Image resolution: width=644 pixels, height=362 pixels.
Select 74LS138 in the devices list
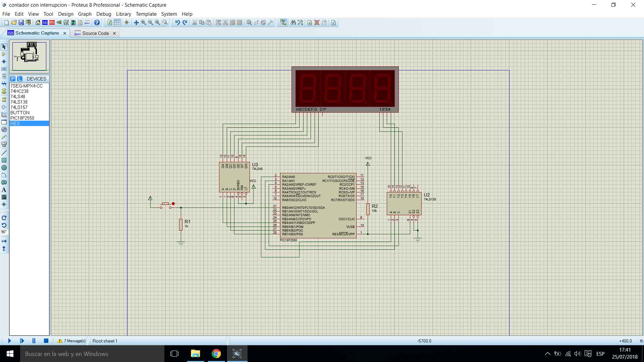tap(29, 102)
